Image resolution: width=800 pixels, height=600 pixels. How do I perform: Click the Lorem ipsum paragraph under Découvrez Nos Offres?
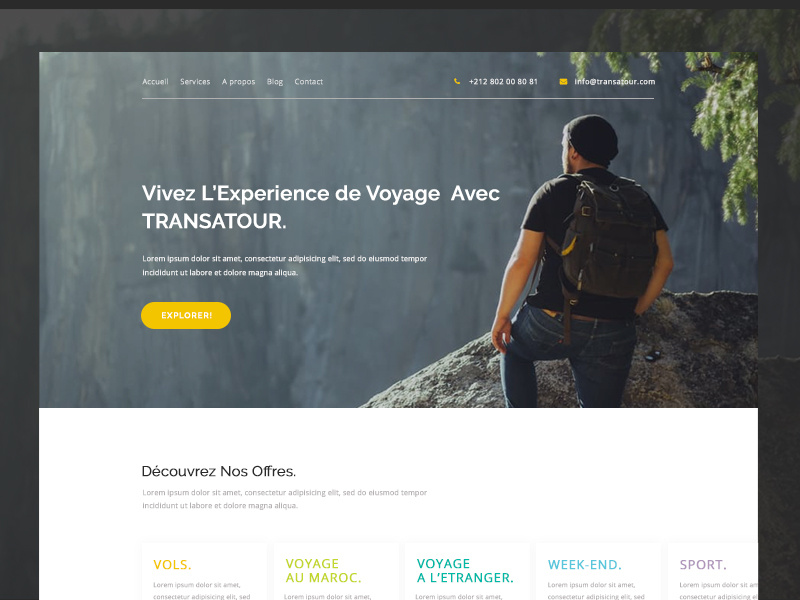(284, 499)
